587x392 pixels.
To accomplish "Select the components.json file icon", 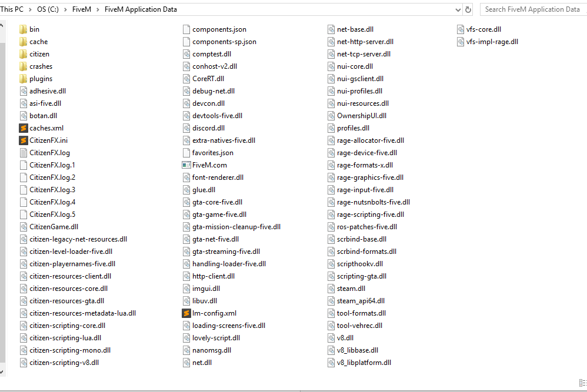I will click(186, 29).
